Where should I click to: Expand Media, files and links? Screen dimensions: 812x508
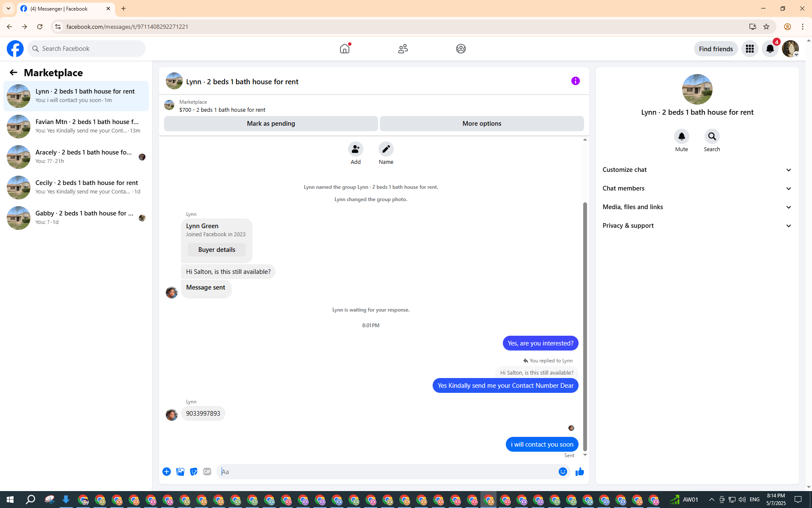pyautogui.click(x=697, y=207)
